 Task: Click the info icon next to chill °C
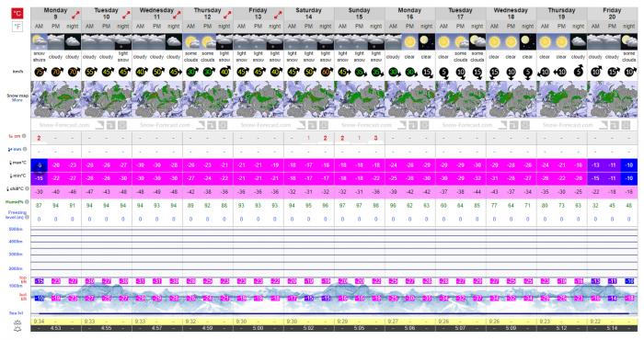click(x=28, y=188)
